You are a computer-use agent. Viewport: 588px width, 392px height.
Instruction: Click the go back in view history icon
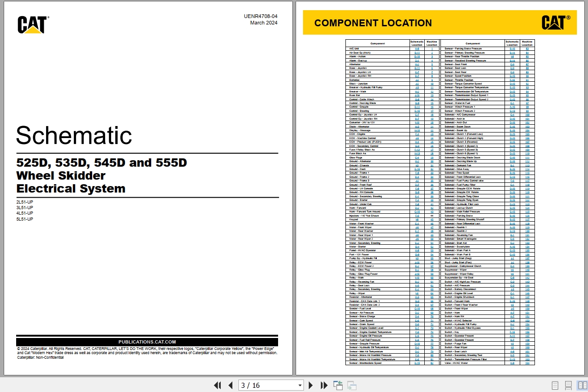pyautogui.click(x=338, y=385)
